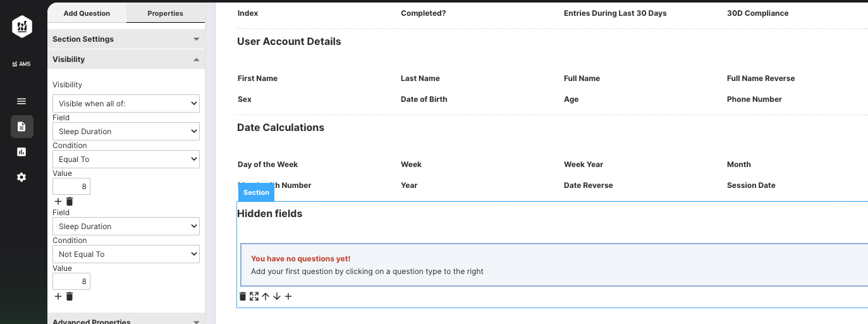This screenshot has width=868, height=324.
Task: Add a condition using the second plus icon
Action: tap(58, 296)
